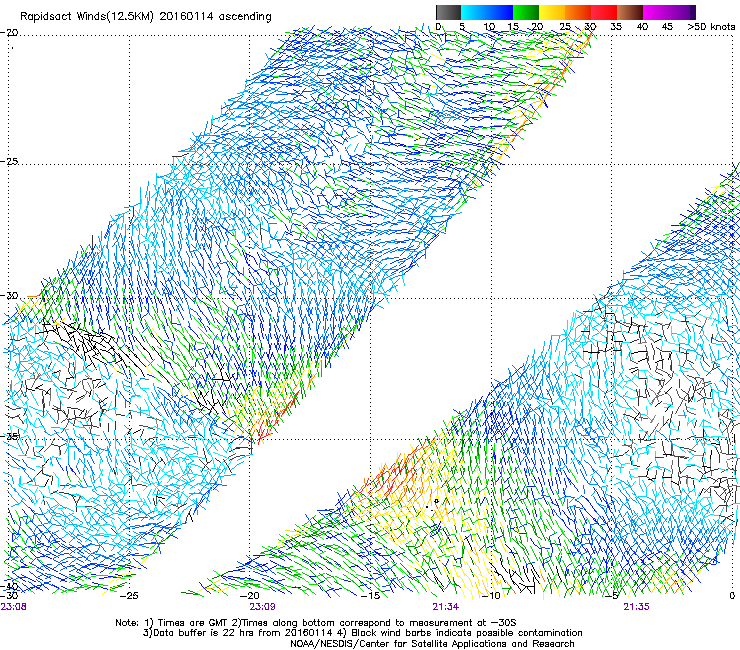
Task: Click the '5' label under the color bar
Action: [x=462, y=27]
